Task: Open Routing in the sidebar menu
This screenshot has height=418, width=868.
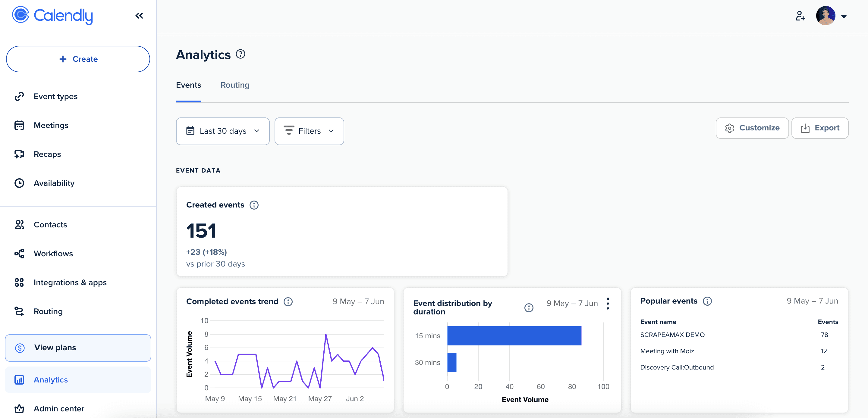Action: click(78, 312)
